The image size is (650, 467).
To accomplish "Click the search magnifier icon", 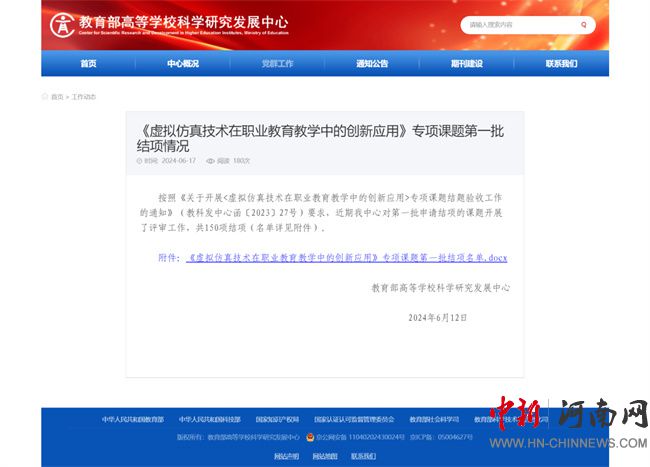I will (x=583, y=24).
